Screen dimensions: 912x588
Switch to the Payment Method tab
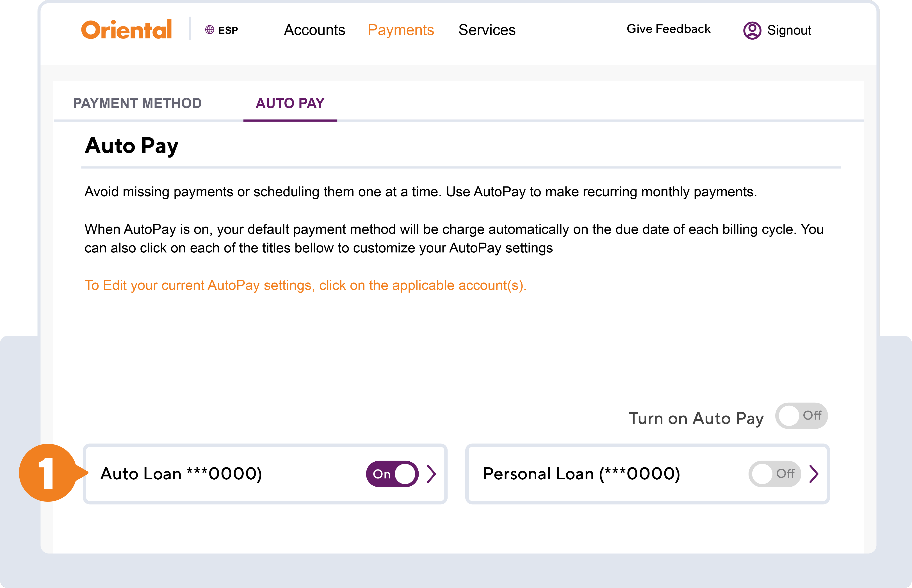coord(137,103)
